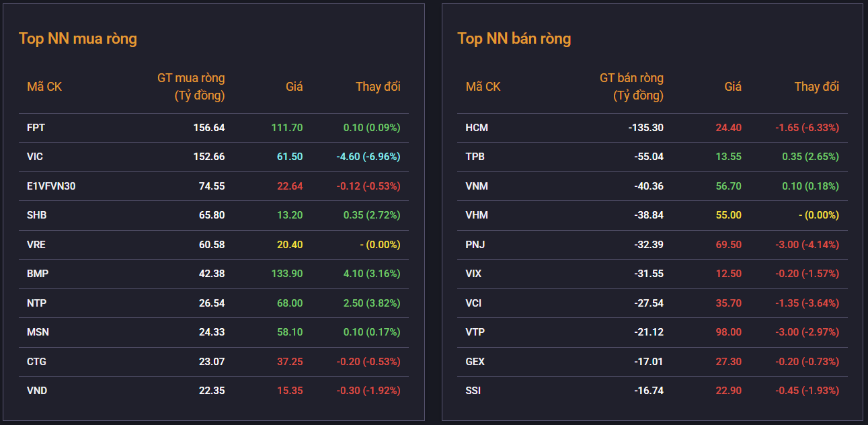Select the VNM stock ticker
The image size is (868, 425).
point(477,186)
